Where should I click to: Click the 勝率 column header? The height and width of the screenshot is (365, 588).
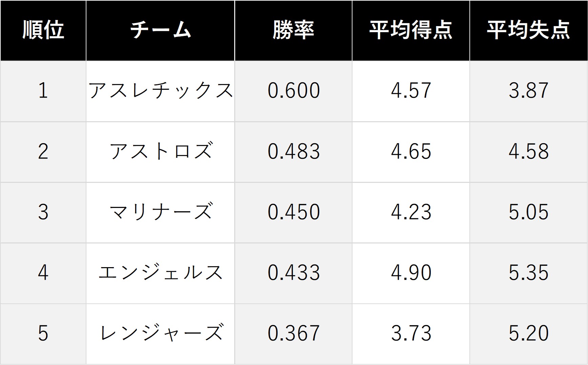pyautogui.click(x=293, y=30)
